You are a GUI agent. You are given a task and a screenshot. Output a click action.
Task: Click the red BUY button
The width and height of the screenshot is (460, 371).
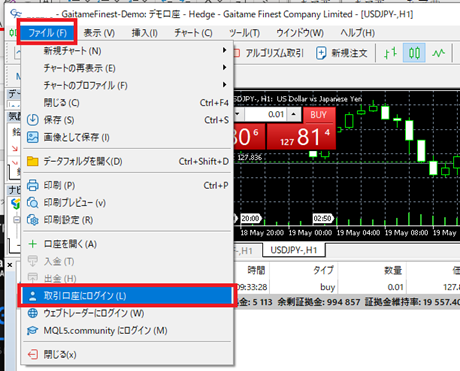coord(318,115)
